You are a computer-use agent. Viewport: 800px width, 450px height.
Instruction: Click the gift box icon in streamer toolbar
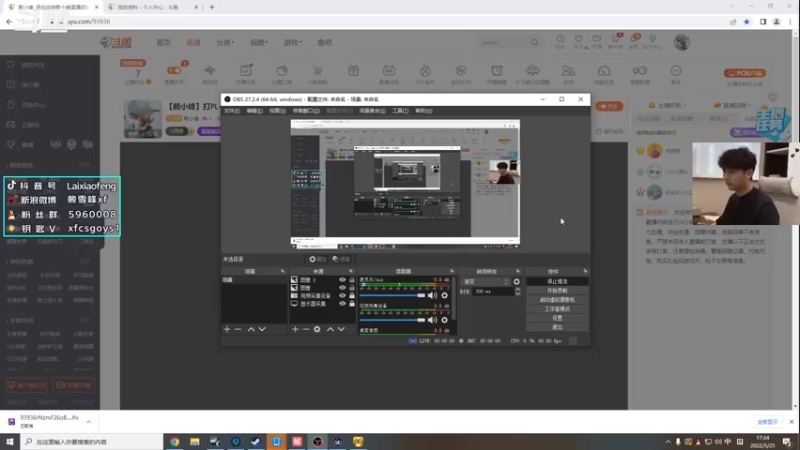[353, 71]
